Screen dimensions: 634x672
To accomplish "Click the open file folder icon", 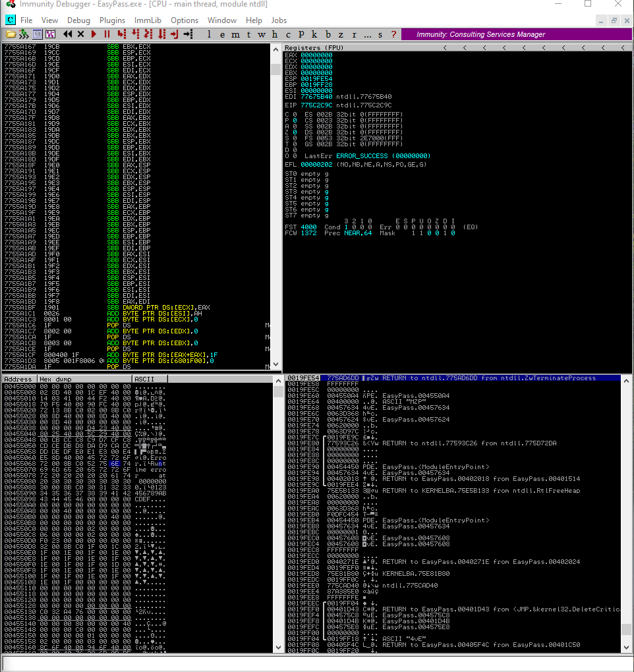I will 11,34.
